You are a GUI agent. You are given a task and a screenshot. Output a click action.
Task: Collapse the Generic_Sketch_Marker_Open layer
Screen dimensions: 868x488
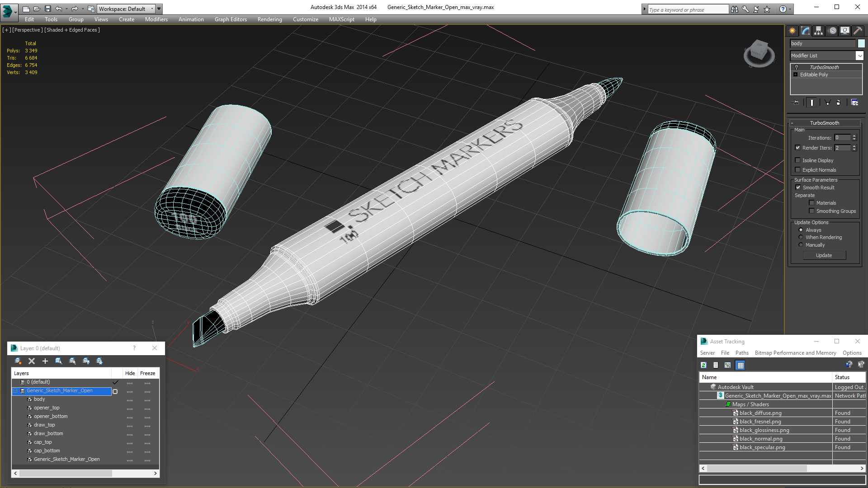click(x=15, y=391)
